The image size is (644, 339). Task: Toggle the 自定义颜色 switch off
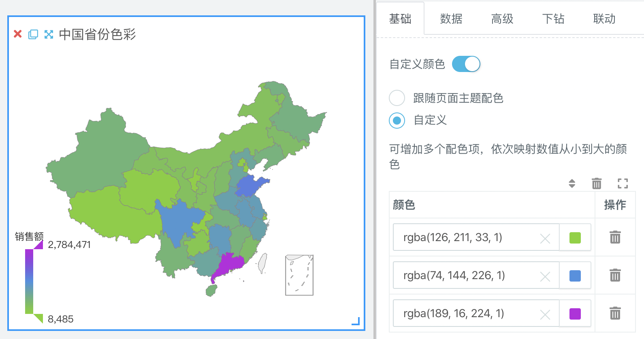466,64
